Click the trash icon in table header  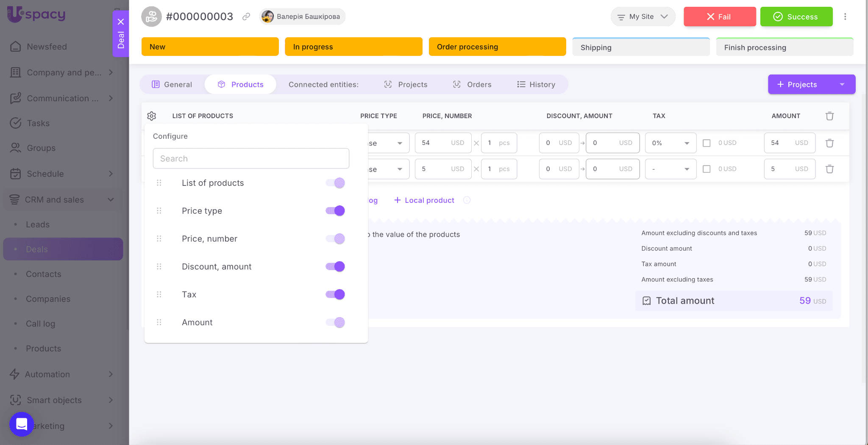[x=829, y=116]
